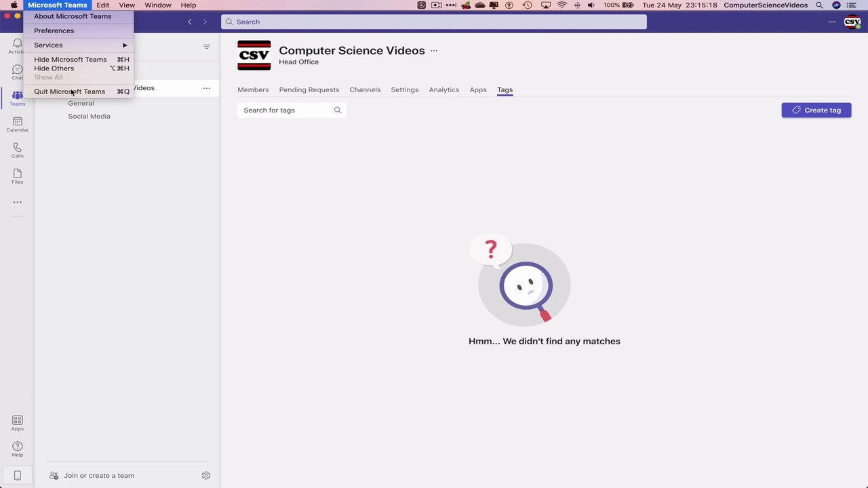Select Quit Microsoft Teams
868x488 pixels.
pyautogui.click(x=79, y=91)
